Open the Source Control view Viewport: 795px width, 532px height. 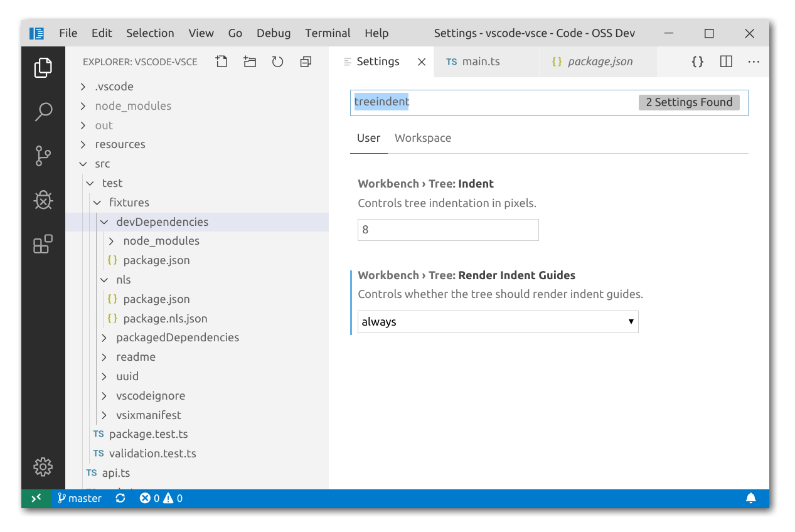43,156
